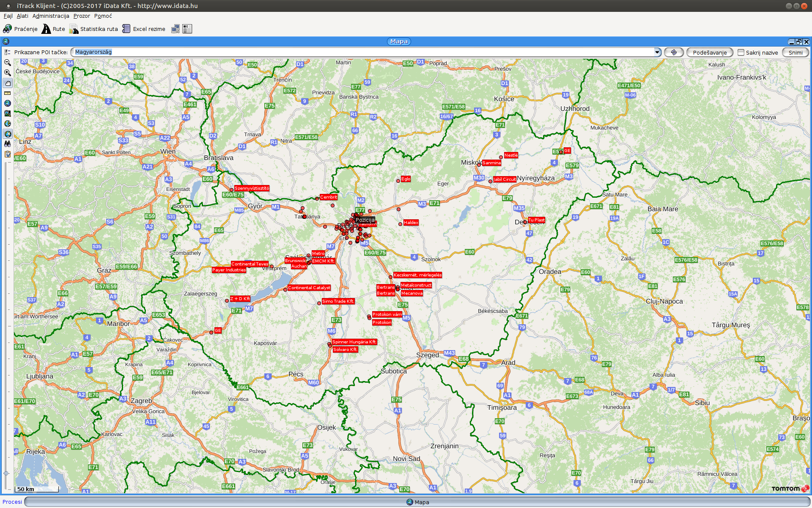Open Statistika ruta from toolbar

click(94, 29)
